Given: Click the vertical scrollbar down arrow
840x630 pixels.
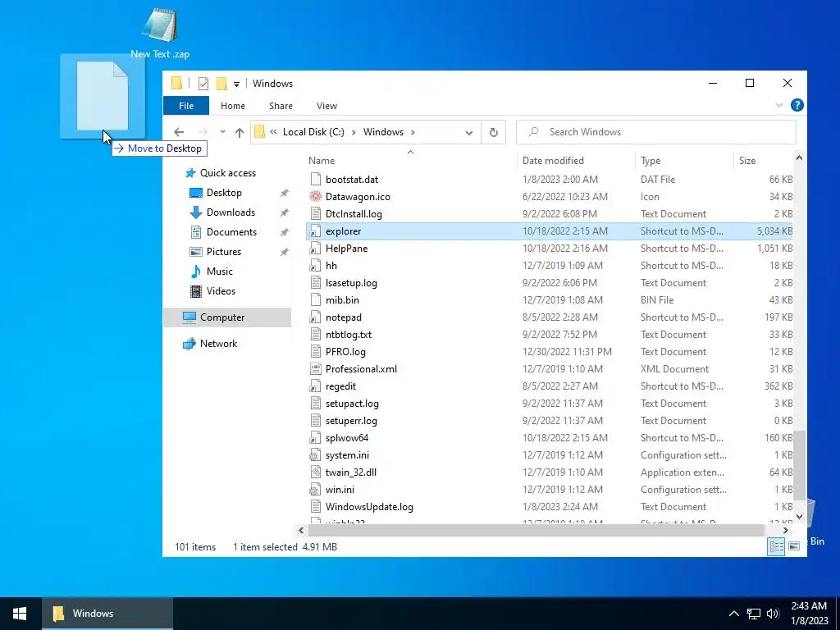Looking at the screenshot, I should pos(799,517).
